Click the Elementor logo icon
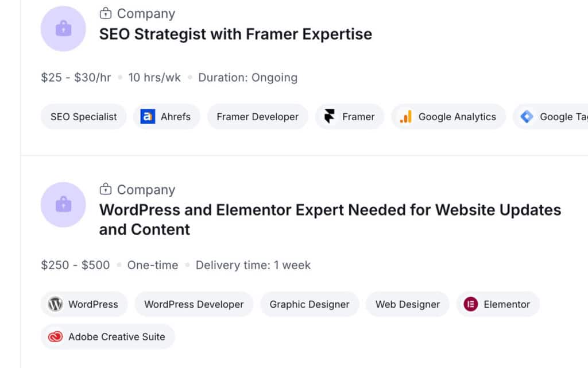The width and height of the screenshot is (588, 368). (x=471, y=304)
